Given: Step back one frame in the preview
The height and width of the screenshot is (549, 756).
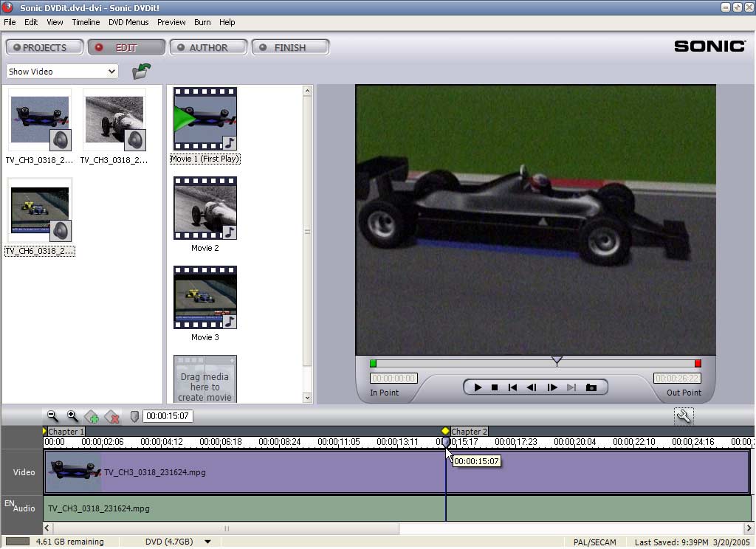Looking at the screenshot, I should coord(532,387).
